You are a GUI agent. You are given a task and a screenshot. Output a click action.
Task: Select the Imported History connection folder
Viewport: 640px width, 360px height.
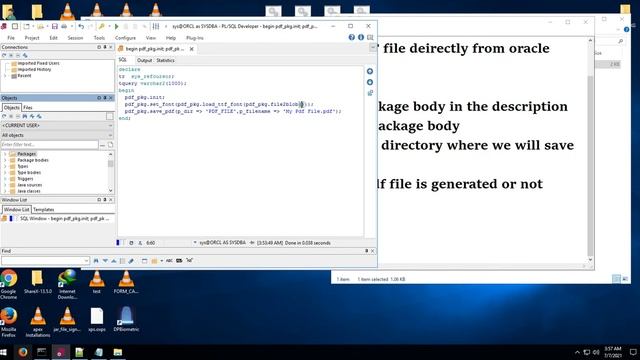coord(34,69)
